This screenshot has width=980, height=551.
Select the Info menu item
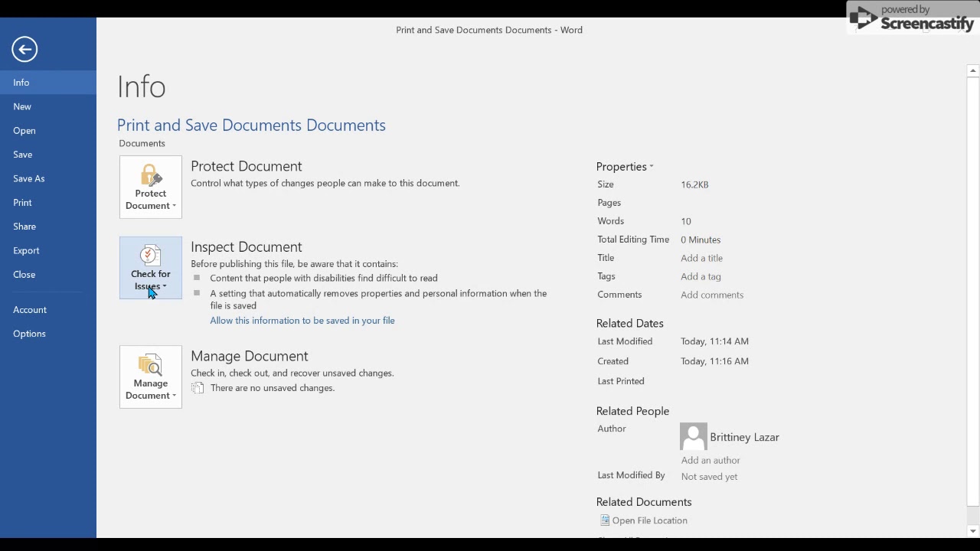[x=48, y=83]
